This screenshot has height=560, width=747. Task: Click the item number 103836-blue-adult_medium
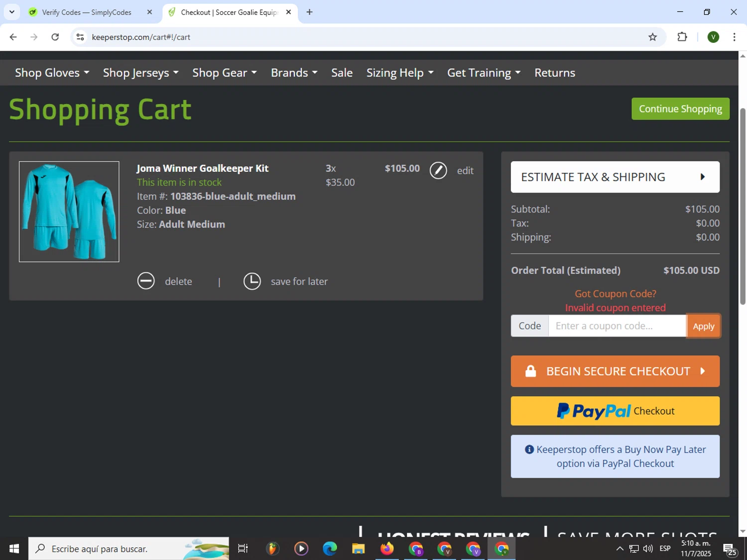coord(233,196)
